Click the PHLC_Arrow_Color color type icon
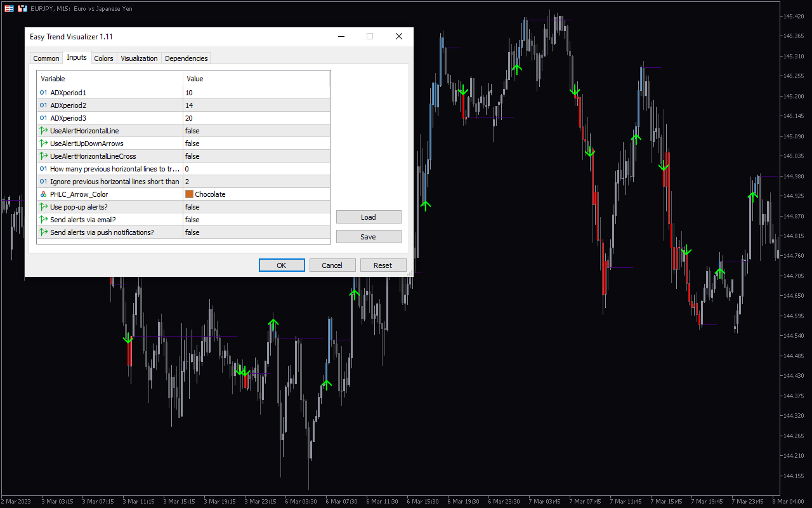The width and height of the screenshot is (812, 508). 44,194
